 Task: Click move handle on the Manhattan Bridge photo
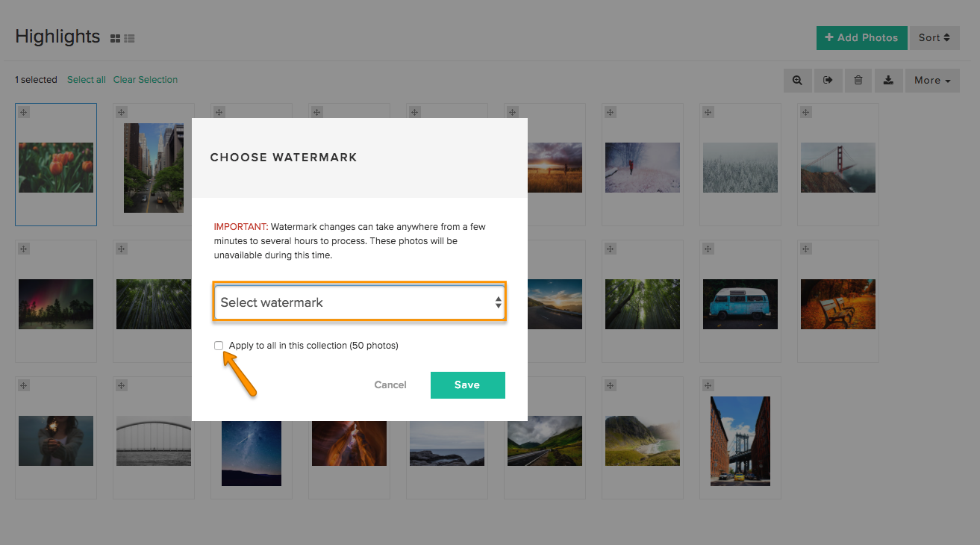click(708, 385)
